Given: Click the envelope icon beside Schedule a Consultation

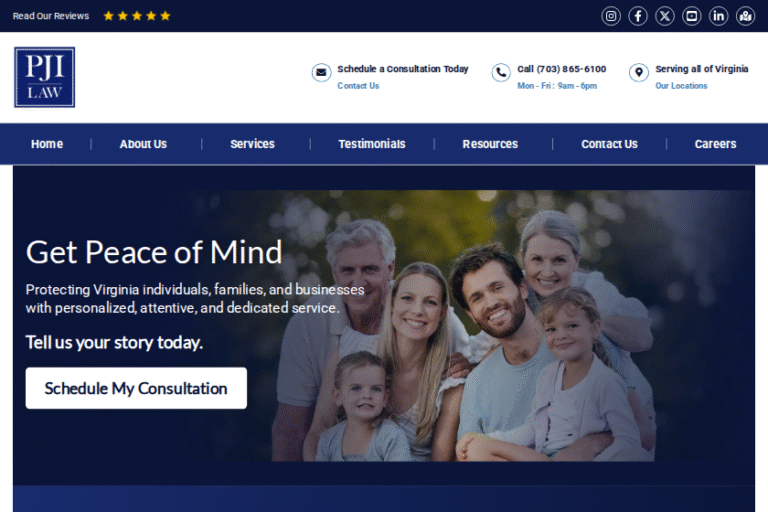Looking at the screenshot, I should point(321,73).
